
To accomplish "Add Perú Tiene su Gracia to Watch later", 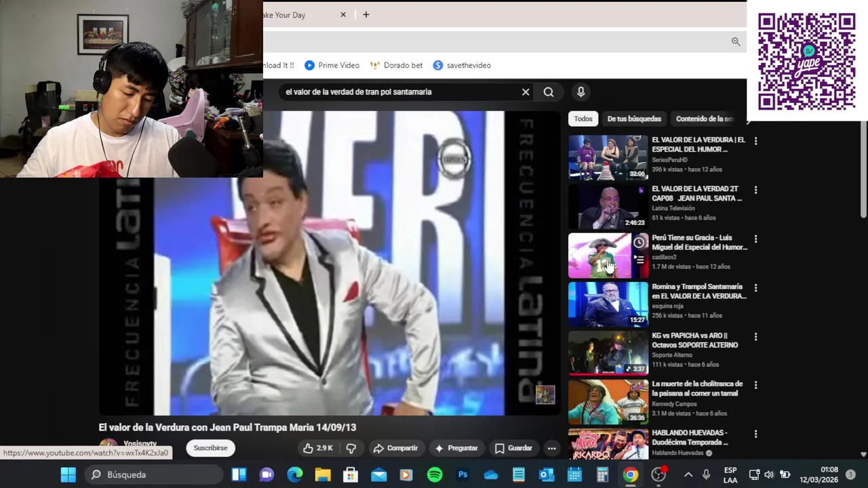I will 639,243.
